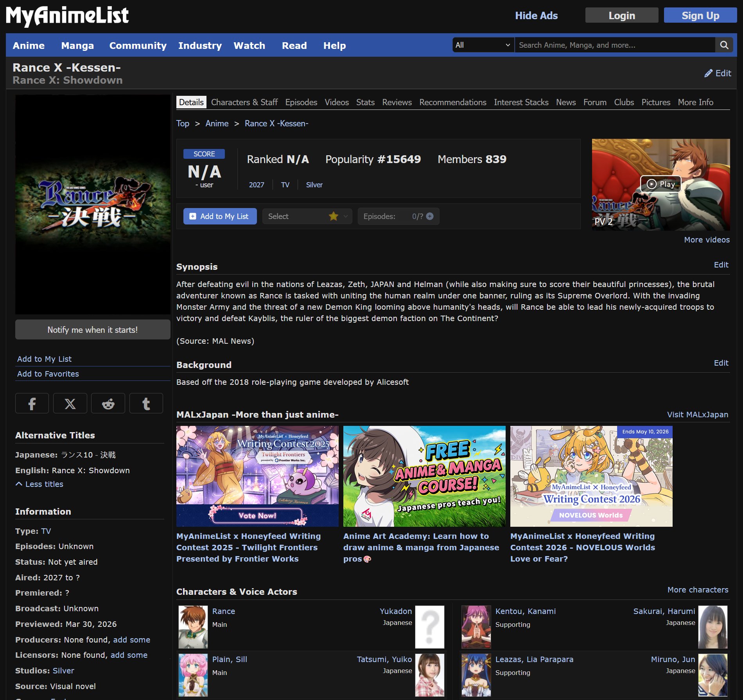
Task: Collapse titles with Less titles
Action: pos(39,484)
